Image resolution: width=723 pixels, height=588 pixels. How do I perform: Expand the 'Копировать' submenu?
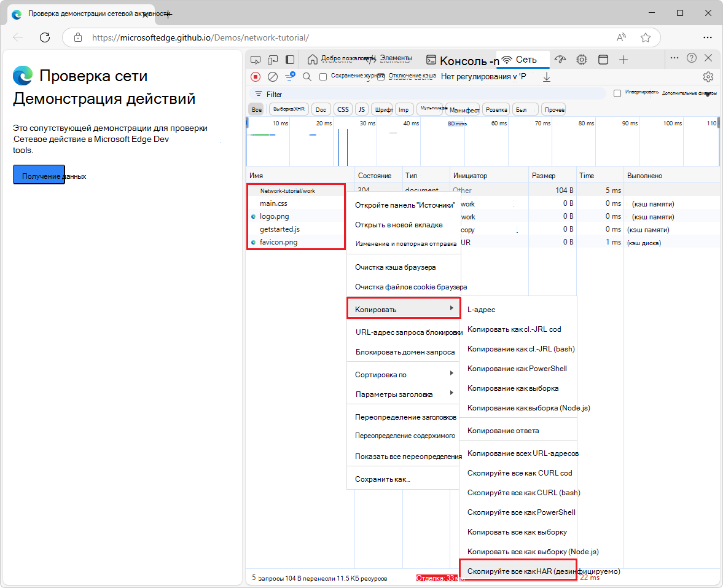click(x=404, y=310)
